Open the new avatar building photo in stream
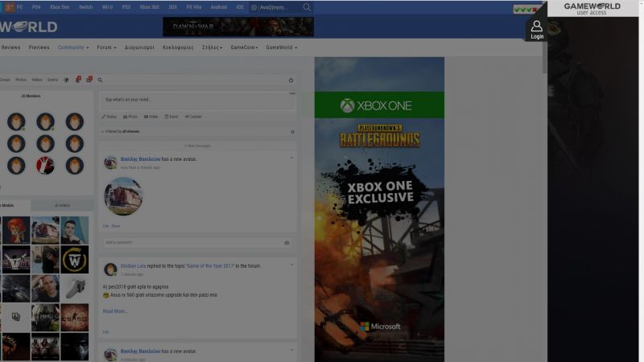 (123, 196)
